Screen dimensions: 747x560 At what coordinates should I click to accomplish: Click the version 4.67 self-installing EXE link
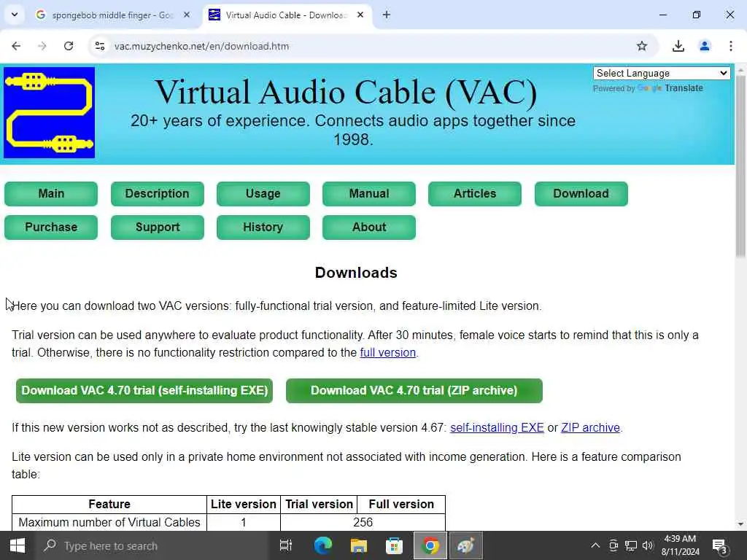pyautogui.click(x=497, y=427)
